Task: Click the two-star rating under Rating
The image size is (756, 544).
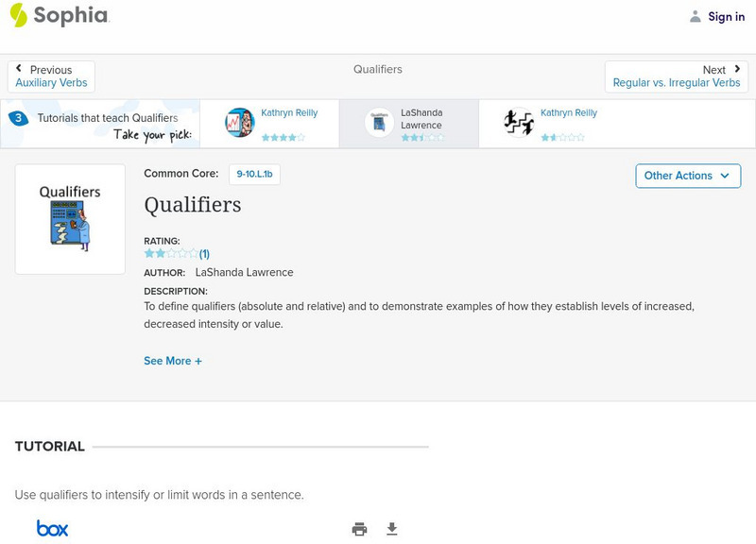Action: (x=170, y=253)
